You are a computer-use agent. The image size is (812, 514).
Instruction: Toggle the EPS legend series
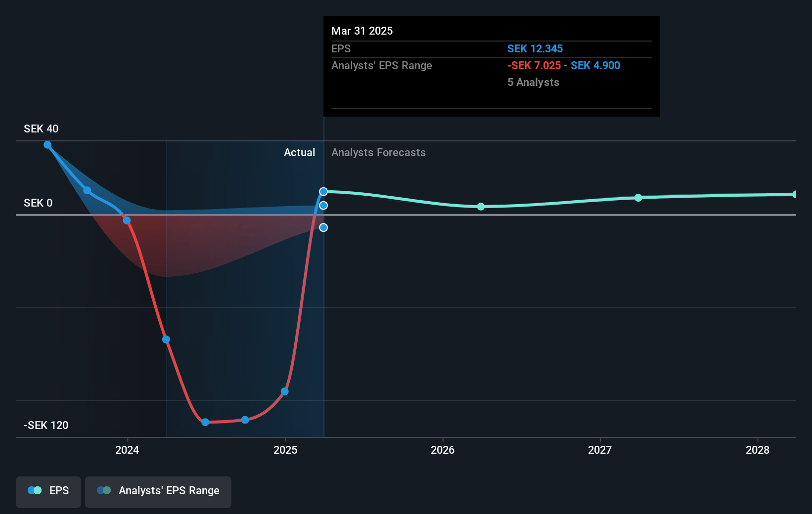coord(48,492)
